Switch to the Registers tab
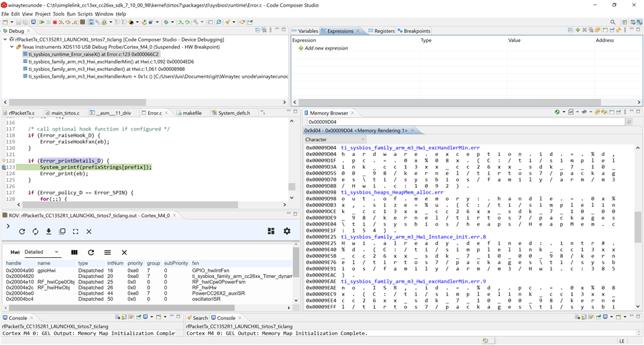644x345 pixels. pyautogui.click(x=383, y=31)
